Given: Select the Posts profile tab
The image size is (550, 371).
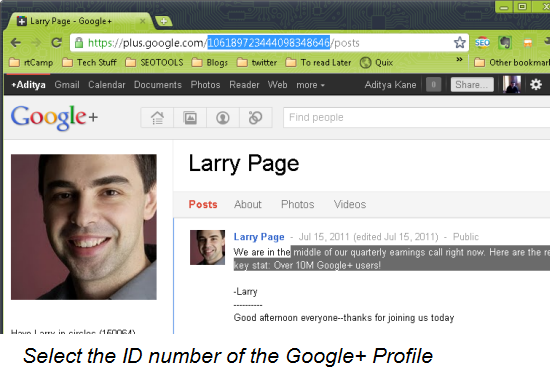Looking at the screenshot, I should 203,204.
